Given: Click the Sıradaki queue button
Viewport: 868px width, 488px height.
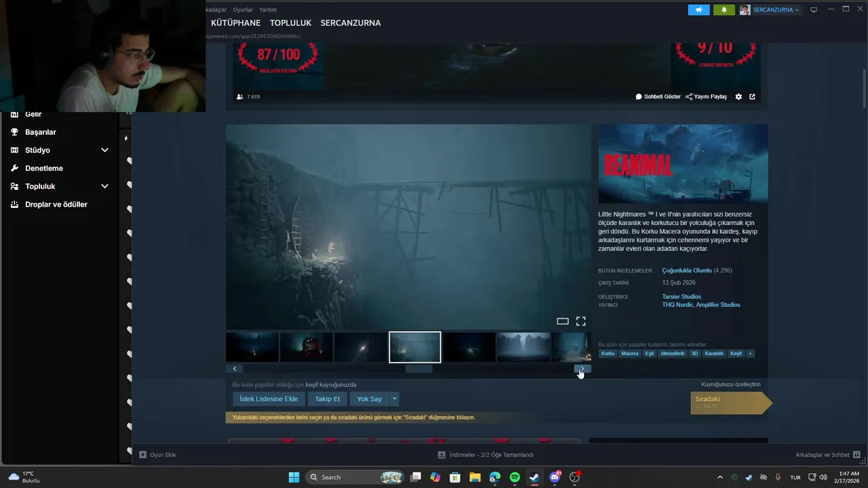Looking at the screenshot, I should (731, 403).
